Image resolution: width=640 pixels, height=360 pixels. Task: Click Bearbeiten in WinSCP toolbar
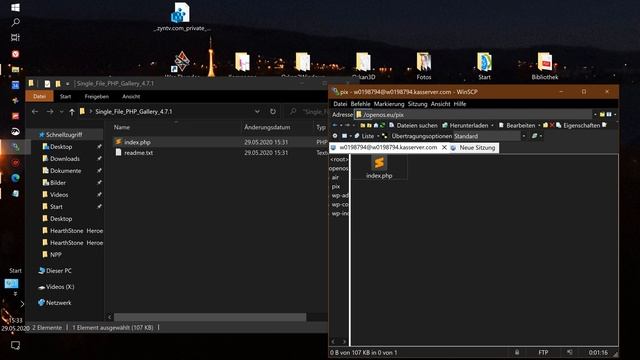tap(517, 125)
